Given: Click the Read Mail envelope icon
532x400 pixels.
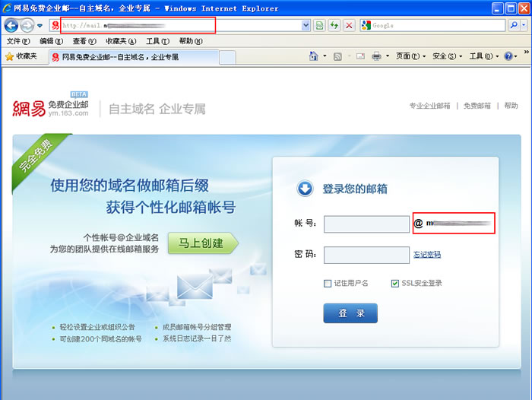Looking at the screenshot, I should (x=360, y=56).
